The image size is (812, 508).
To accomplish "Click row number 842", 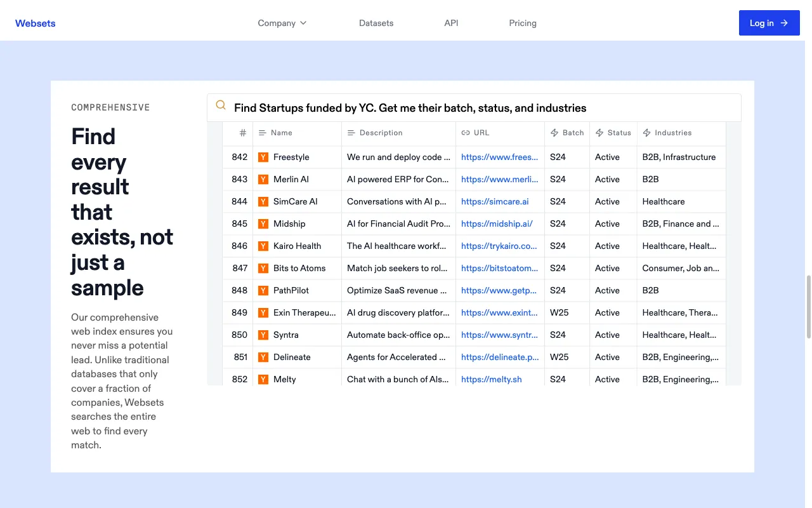I will pyautogui.click(x=239, y=157).
